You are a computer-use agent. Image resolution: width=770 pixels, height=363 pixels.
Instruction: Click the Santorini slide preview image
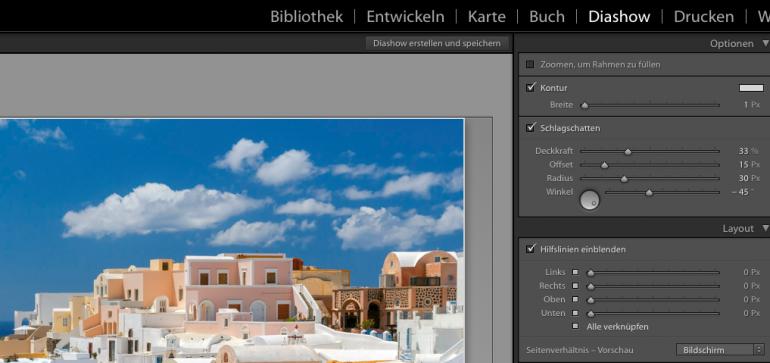232,241
